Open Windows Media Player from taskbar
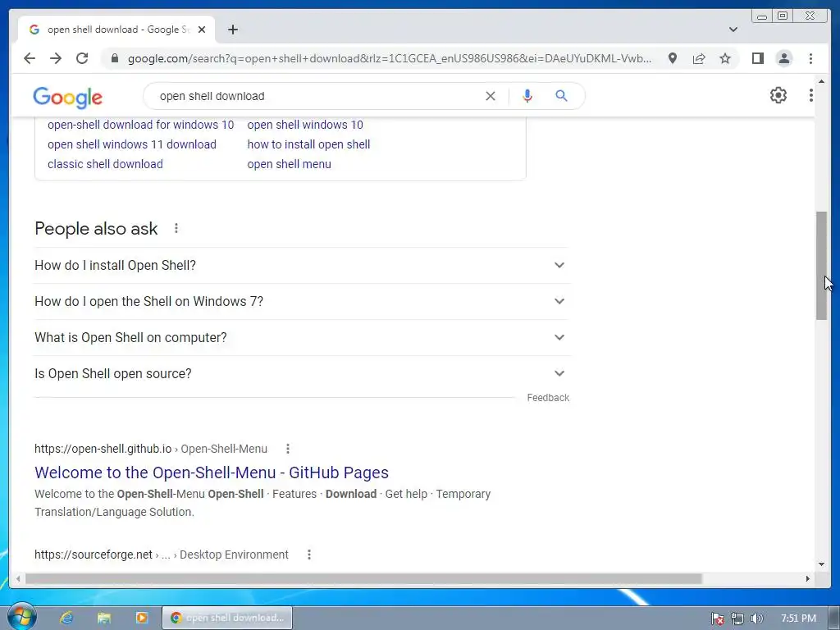840x630 pixels. click(141, 618)
